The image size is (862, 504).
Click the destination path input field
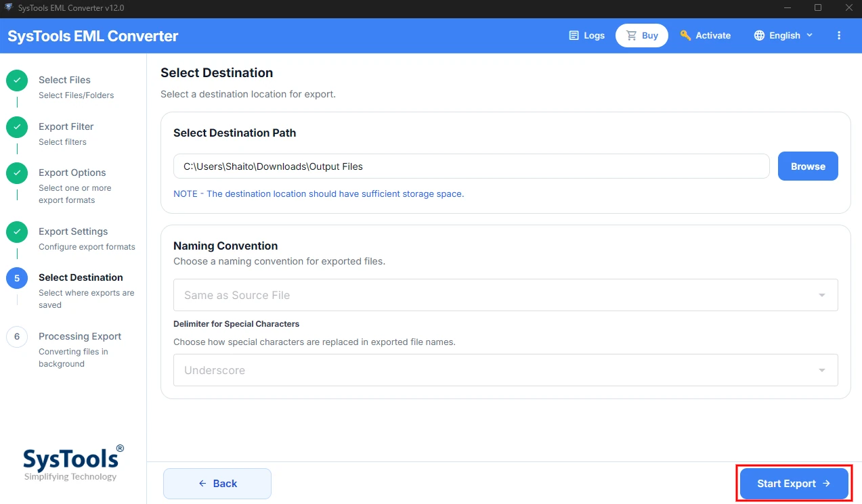pos(471,166)
